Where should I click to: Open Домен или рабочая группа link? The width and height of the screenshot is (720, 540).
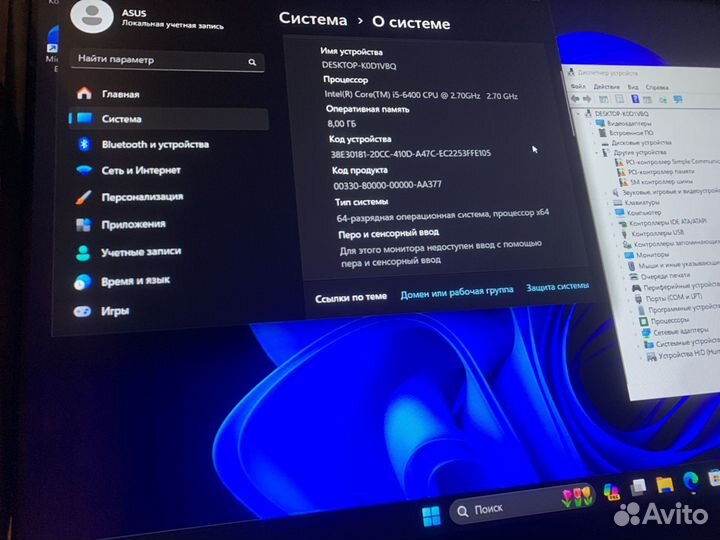coord(456,292)
